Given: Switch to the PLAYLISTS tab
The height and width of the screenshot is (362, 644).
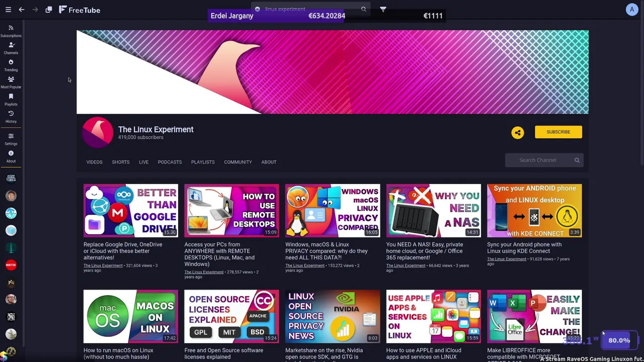Looking at the screenshot, I should pyautogui.click(x=203, y=162).
